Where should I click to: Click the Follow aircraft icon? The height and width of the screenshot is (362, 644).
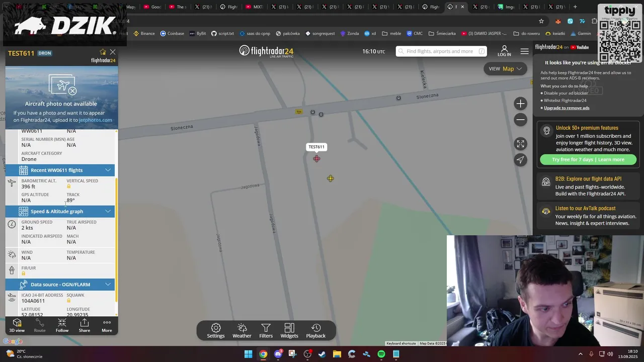(62, 325)
